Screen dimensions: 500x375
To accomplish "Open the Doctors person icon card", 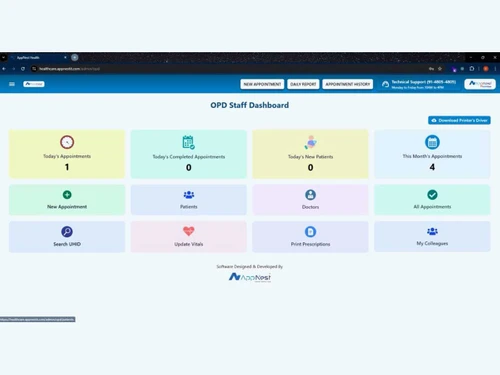I will 310,195.
